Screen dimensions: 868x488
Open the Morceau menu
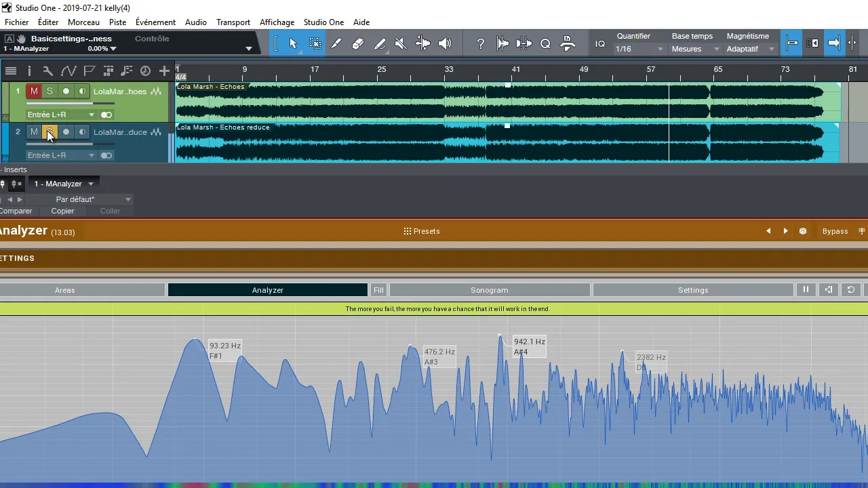83,22
